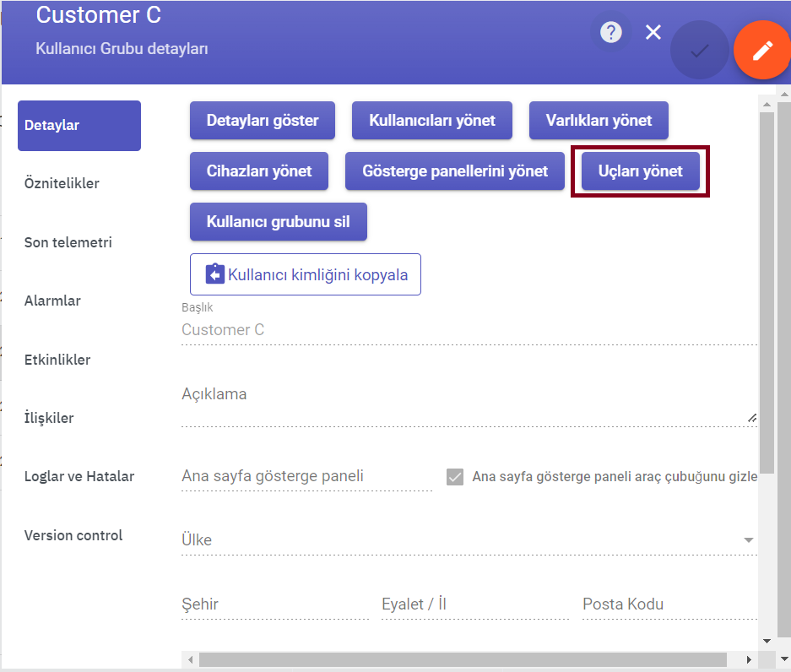Click clipboard icon in copy user ID button
Viewport: 791px width, 672px height.
pos(215,274)
